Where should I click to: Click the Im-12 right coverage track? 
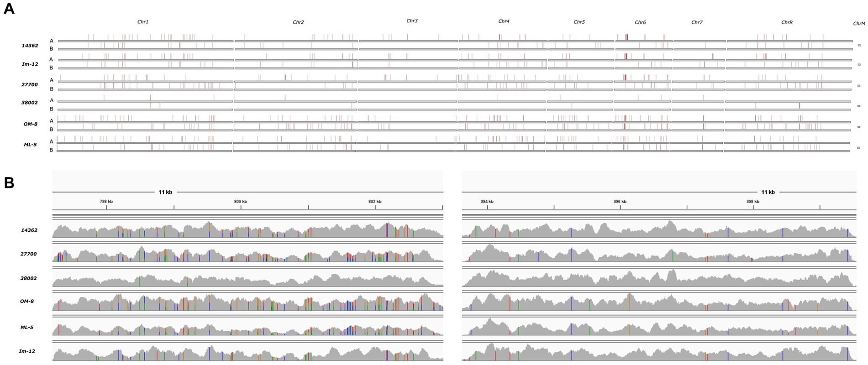(x=659, y=352)
